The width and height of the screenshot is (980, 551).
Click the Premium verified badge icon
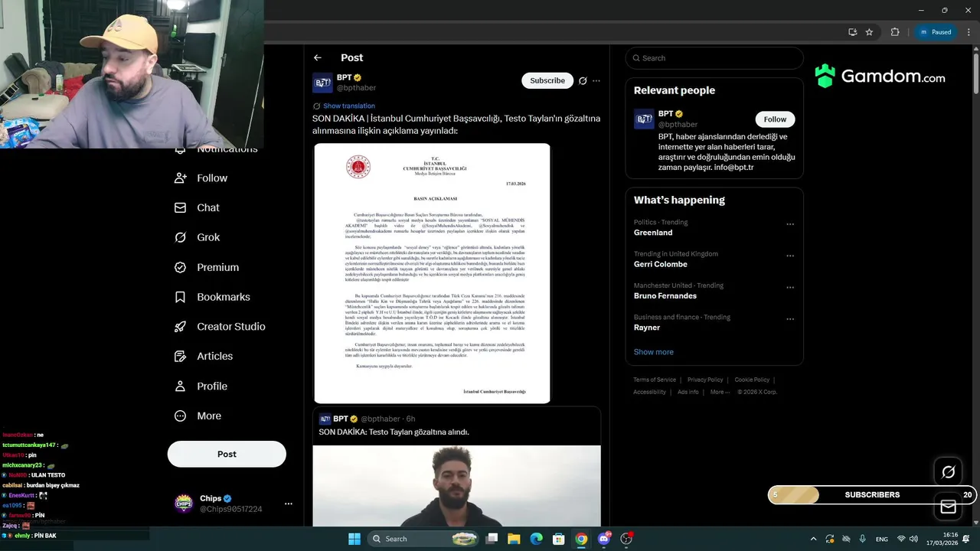181,267
